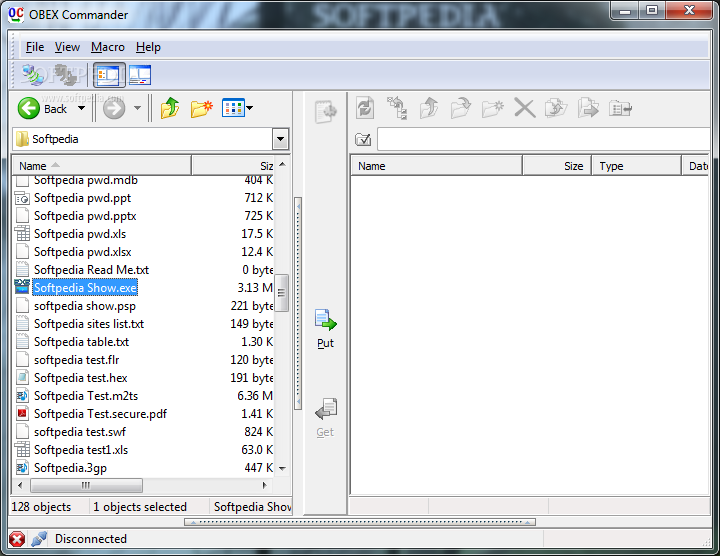Click the remote file copy icon
Viewport: 720px width, 556px height.
[x=556, y=108]
